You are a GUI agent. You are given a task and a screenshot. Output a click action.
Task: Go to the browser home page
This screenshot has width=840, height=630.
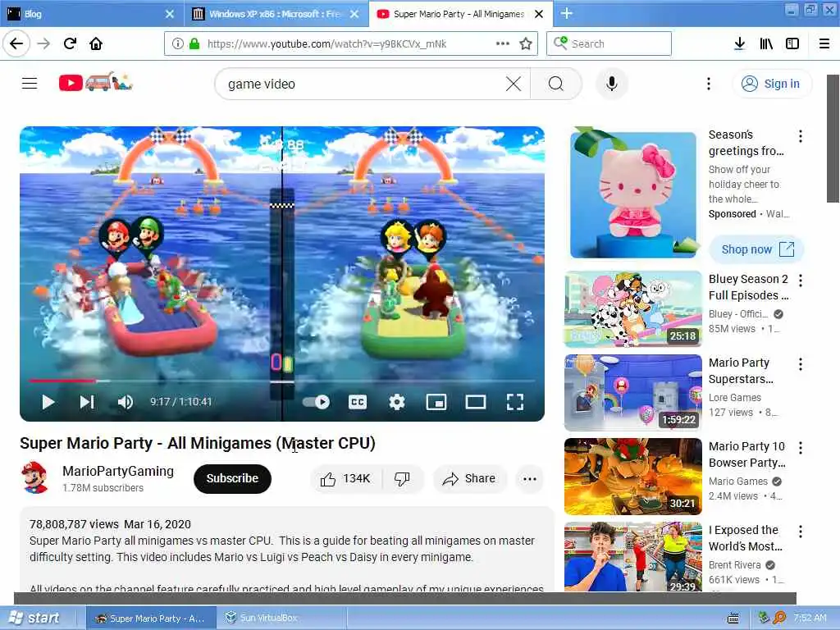click(x=96, y=43)
